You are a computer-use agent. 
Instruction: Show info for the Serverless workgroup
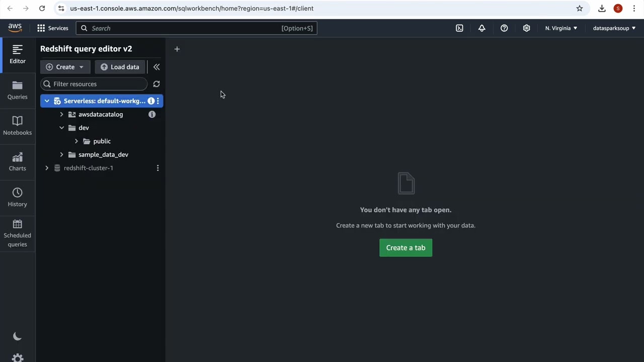150,101
